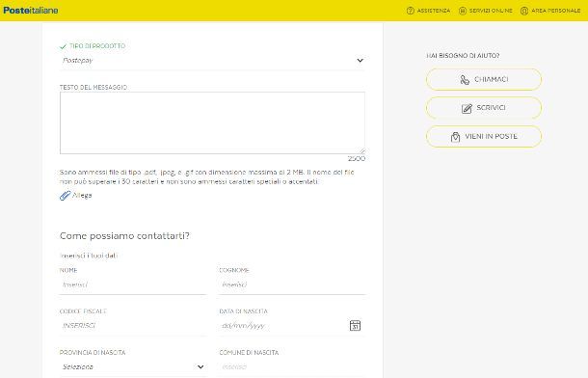This screenshot has width=588, height=378.
Task: Click the 'Hai bisogno di aiuto?' text
Action: pos(463,56)
